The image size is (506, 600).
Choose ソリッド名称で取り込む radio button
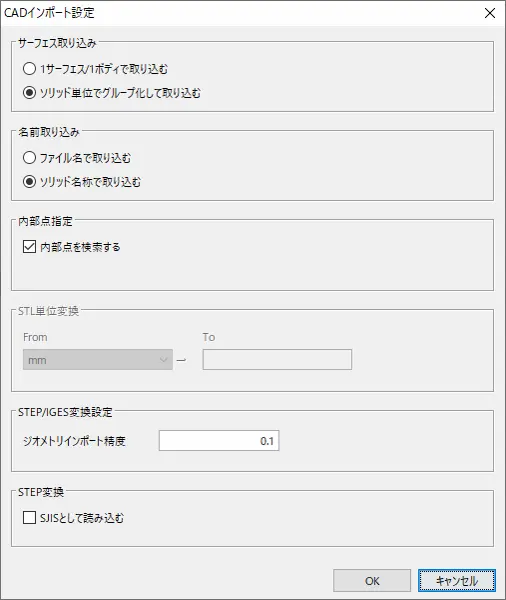click(x=29, y=181)
